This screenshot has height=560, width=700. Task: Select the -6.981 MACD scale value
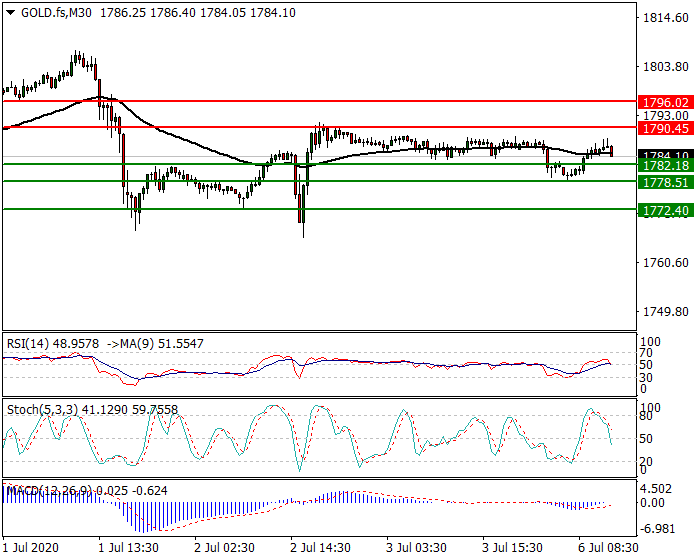[656, 529]
